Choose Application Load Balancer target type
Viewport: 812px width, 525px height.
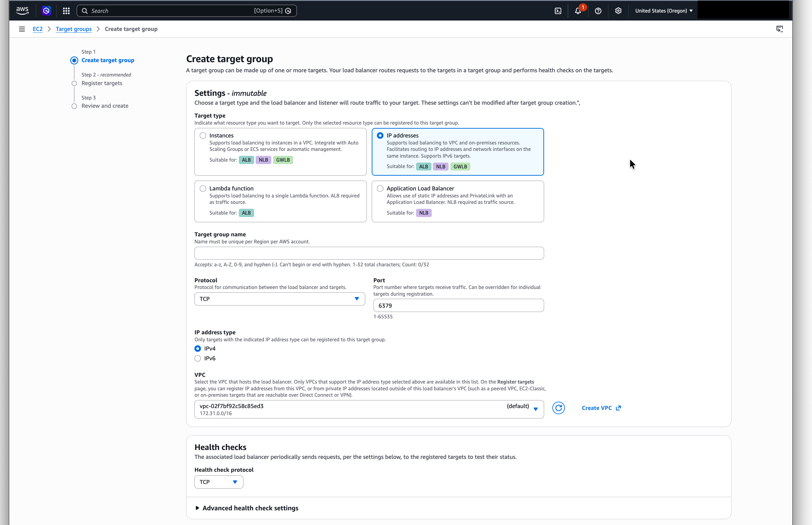tap(380, 189)
